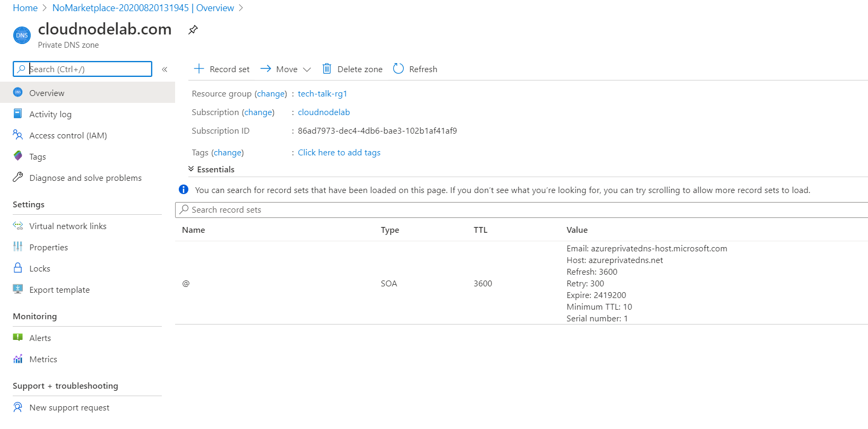Click the Delete zone button label
The width and height of the screenshot is (868, 429).
click(x=360, y=69)
